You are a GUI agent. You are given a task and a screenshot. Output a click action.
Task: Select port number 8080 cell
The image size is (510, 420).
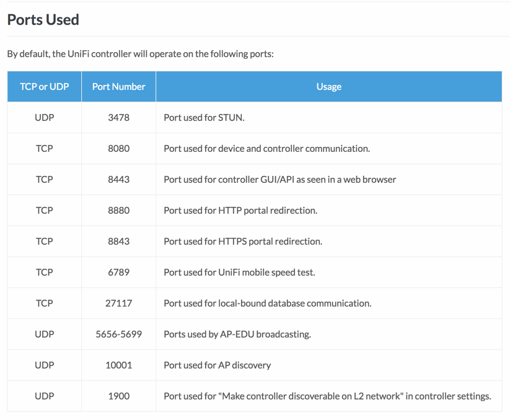(x=119, y=149)
